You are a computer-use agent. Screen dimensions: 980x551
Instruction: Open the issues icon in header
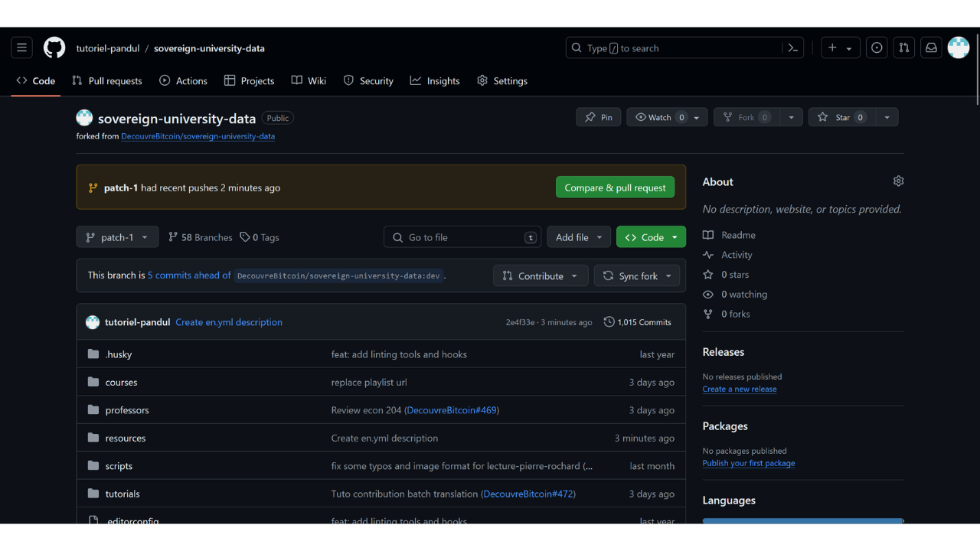pos(877,48)
